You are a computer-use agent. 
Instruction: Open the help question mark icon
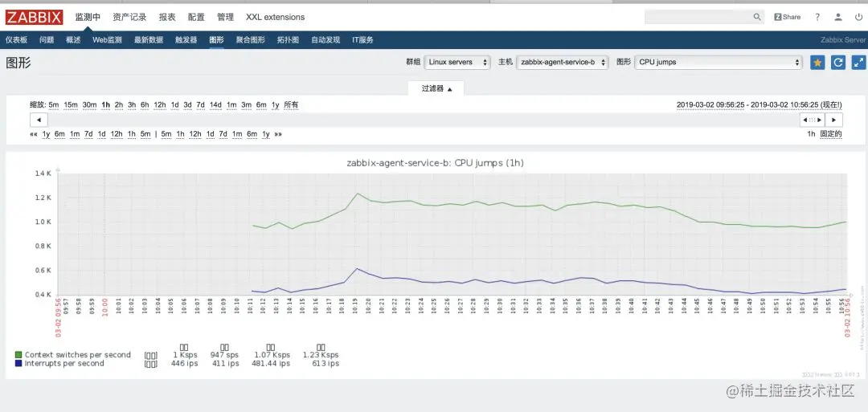pyautogui.click(x=817, y=17)
